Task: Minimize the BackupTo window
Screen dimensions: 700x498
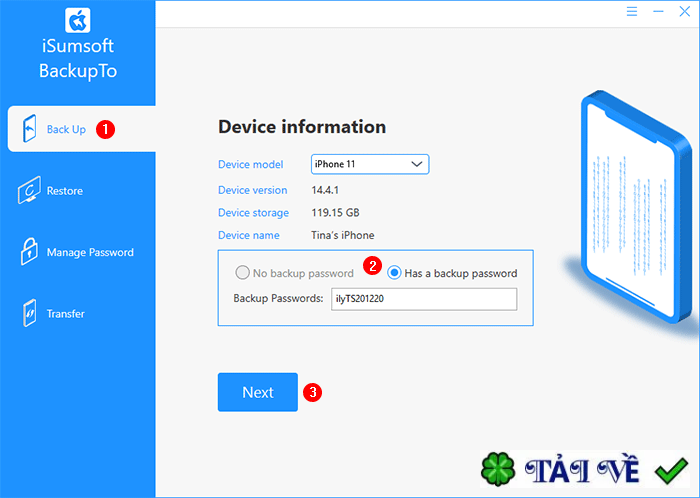Action: click(x=658, y=12)
